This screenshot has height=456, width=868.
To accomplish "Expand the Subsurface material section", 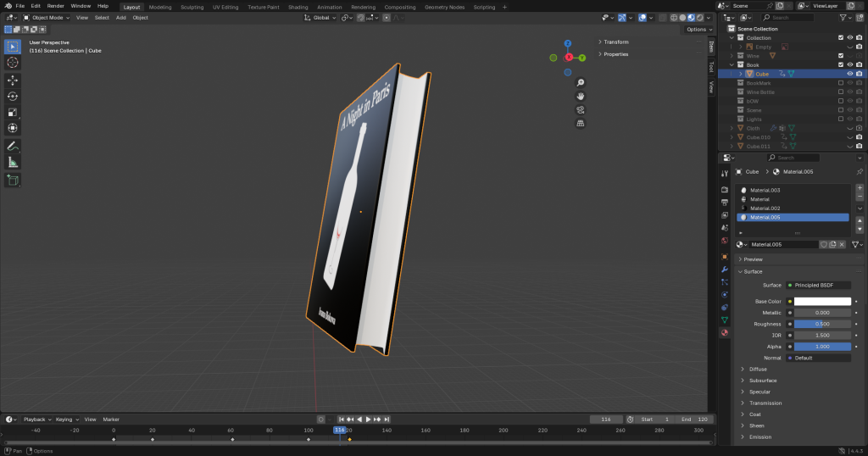I will pyautogui.click(x=763, y=381).
